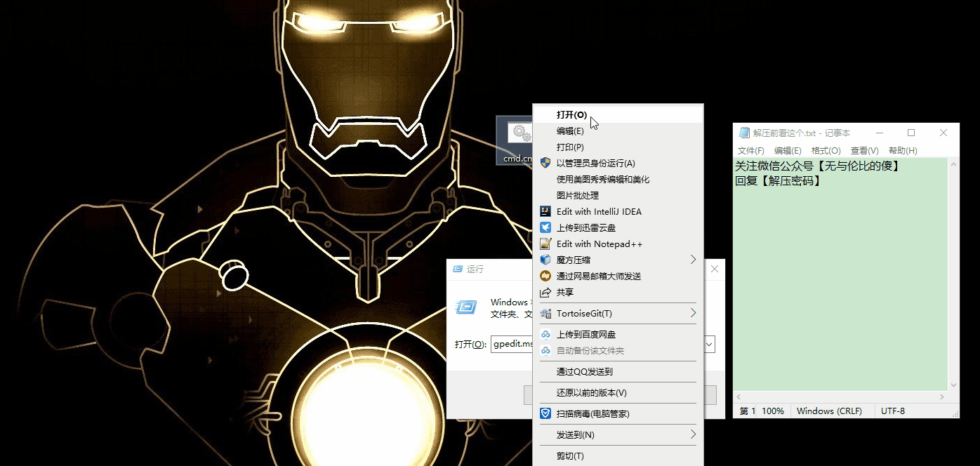Maximize the Notepad window
The height and width of the screenshot is (466, 980).
click(x=911, y=133)
